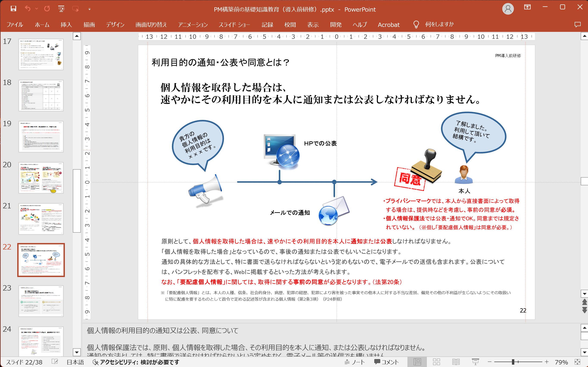Click slide editor scroll down arrow
This screenshot has width=588, height=367.
pyautogui.click(x=584, y=294)
